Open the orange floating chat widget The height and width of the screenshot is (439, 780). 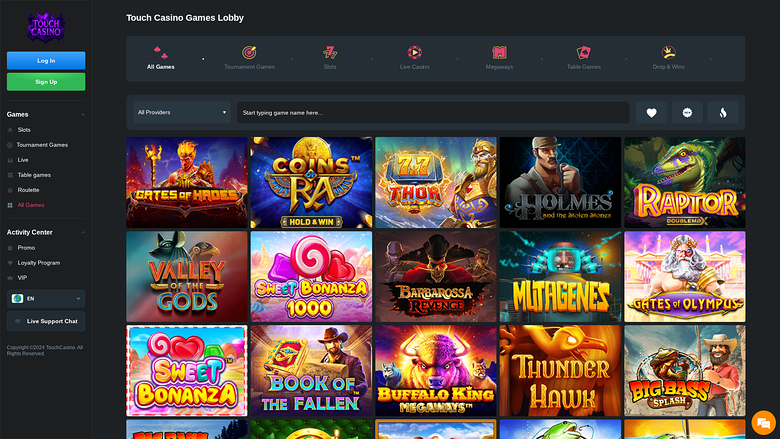click(764, 423)
